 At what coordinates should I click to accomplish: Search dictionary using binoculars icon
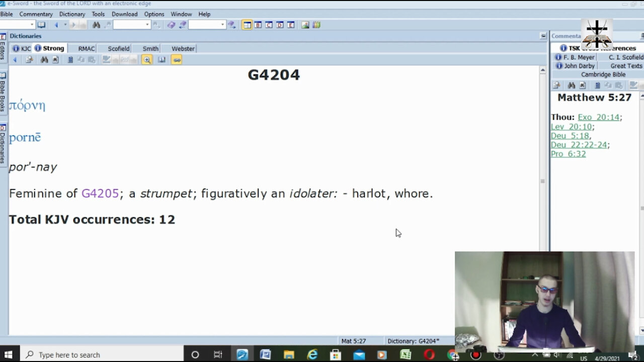point(44,60)
